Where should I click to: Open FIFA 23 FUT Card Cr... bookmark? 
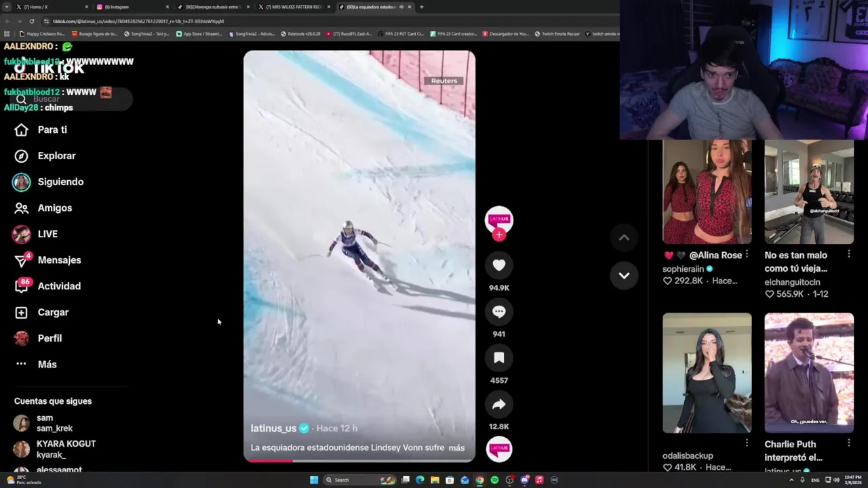tap(401, 33)
